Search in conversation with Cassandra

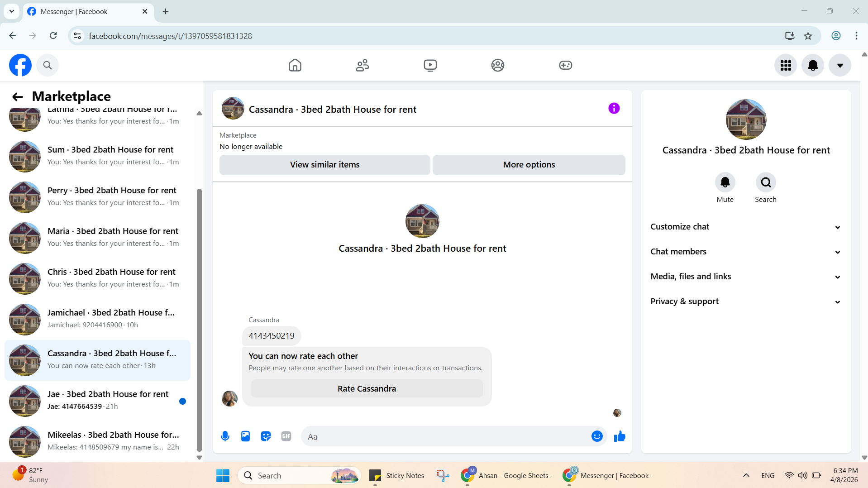[x=766, y=182]
